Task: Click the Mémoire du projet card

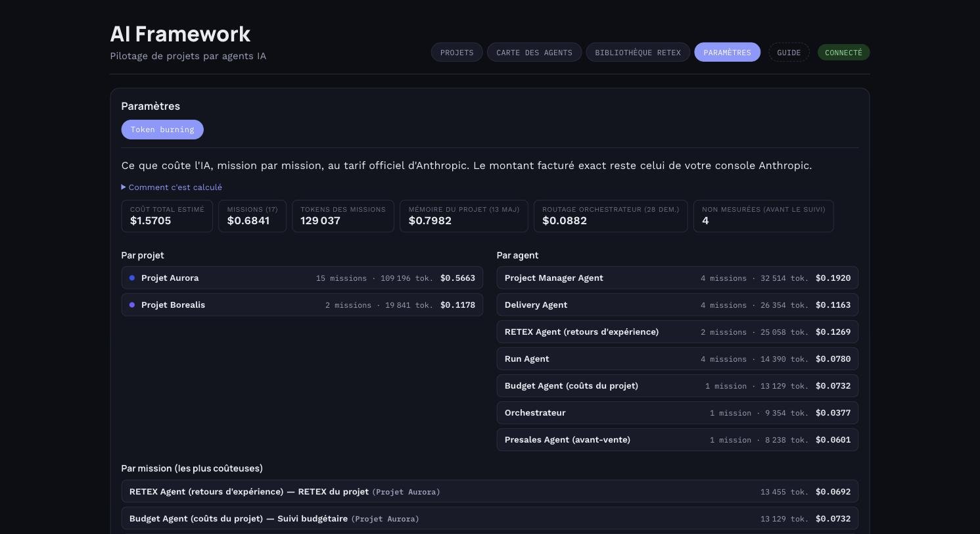Action: [464, 216]
